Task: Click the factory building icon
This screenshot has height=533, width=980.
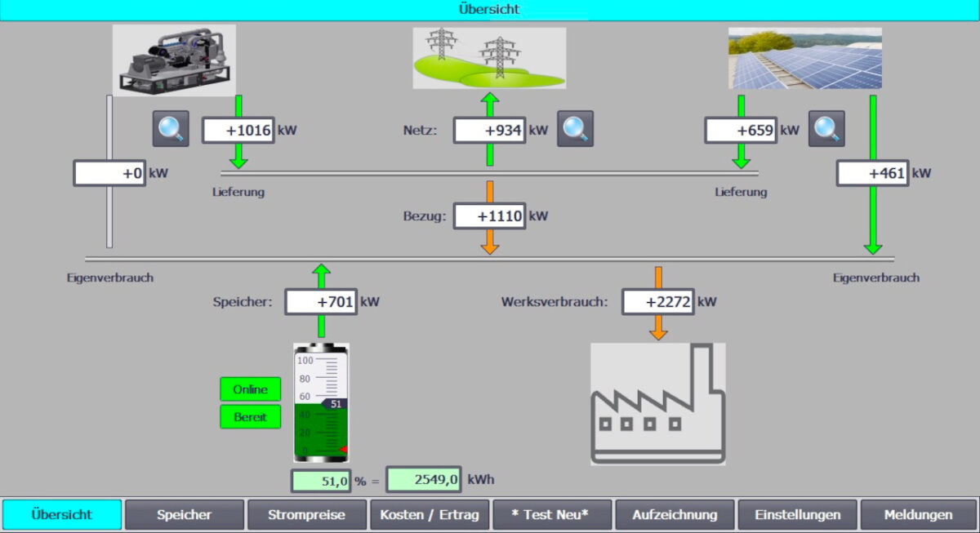Action: point(657,403)
